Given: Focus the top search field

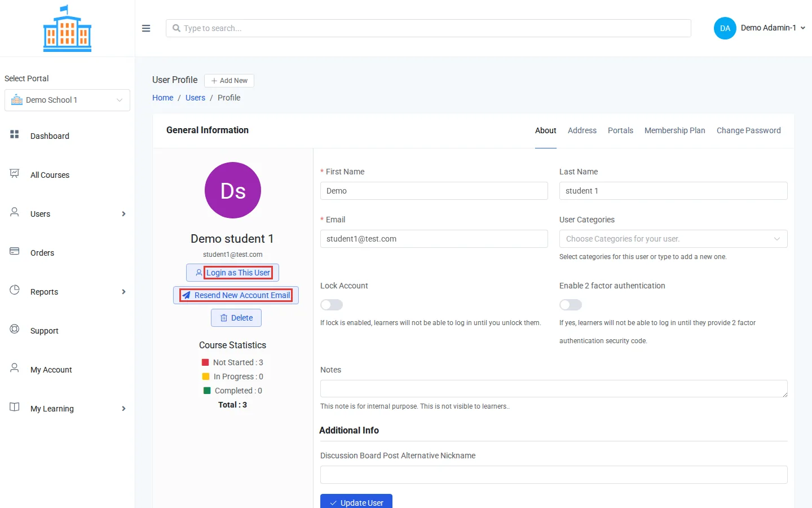Looking at the screenshot, I should pyautogui.click(x=429, y=28).
